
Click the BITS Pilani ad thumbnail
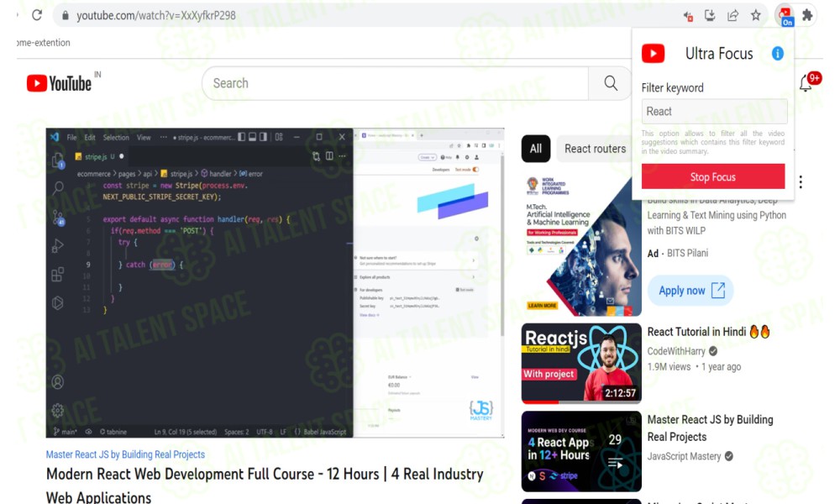581,247
